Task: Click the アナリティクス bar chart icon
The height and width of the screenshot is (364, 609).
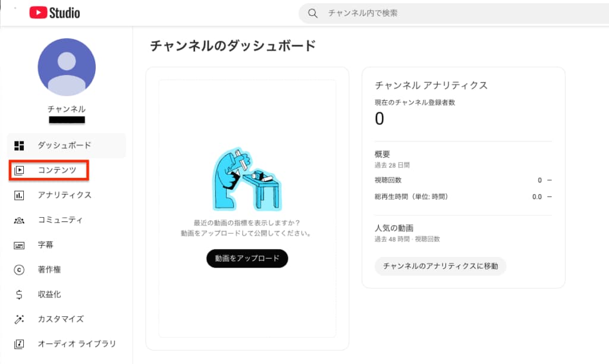Action: (19, 195)
